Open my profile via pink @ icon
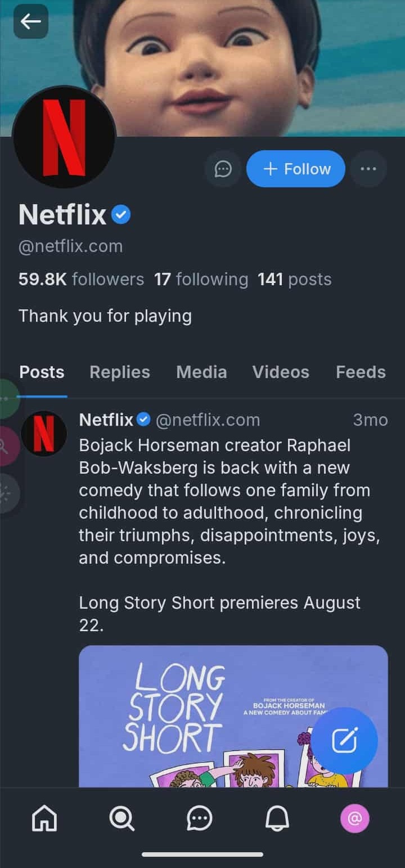405x868 pixels. click(355, 818)
